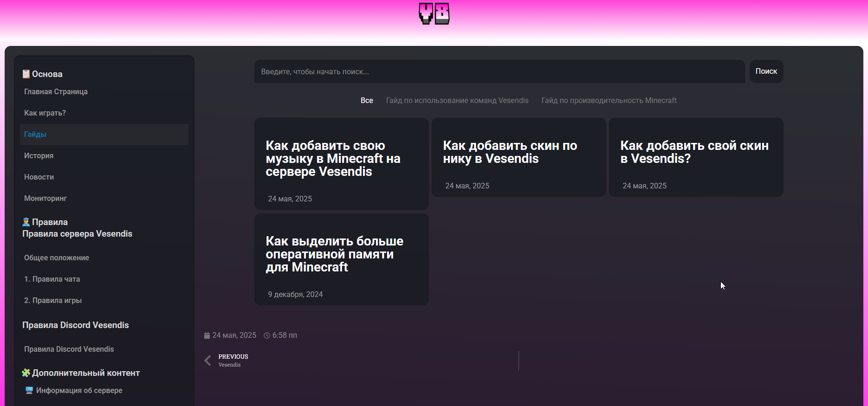Filter by Гайд по производительность Minecraft
Image resolution: width=868 pixels, height=406 pixels.
pyautogui.click(x=609, y=101)
